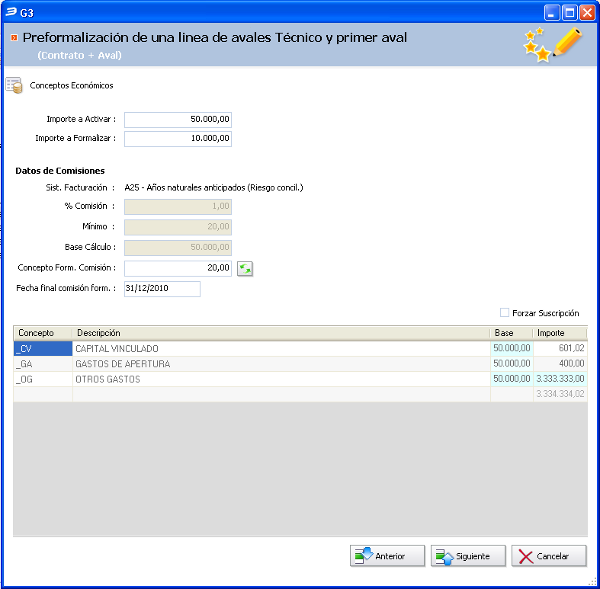Close the G3 window
The height and width of the screenshot is (589, 600).
tap(587, 13)
